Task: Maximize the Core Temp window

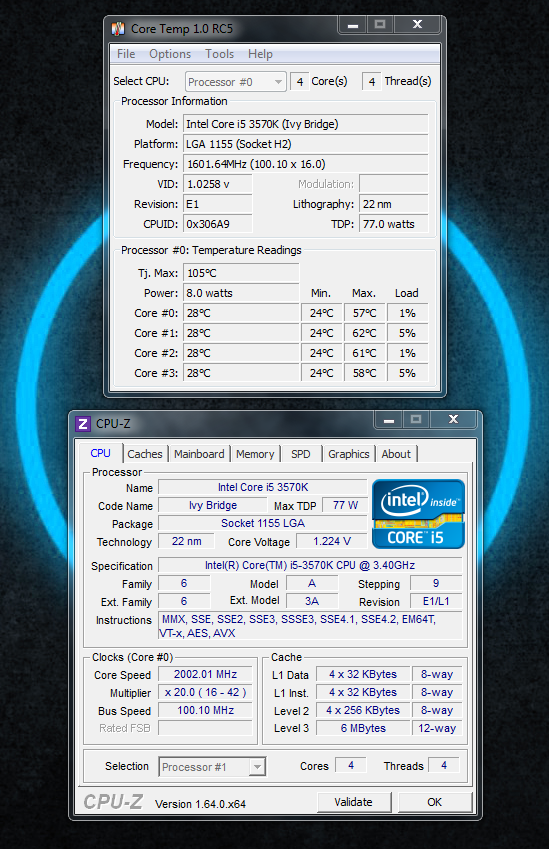Action: pyautogui.click(x=380, y=24)
